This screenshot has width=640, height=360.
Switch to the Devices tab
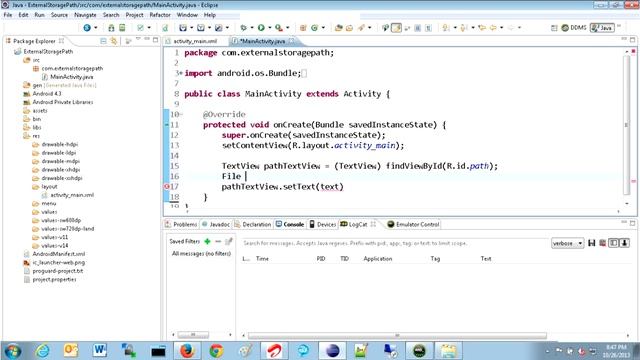(322, 224)
